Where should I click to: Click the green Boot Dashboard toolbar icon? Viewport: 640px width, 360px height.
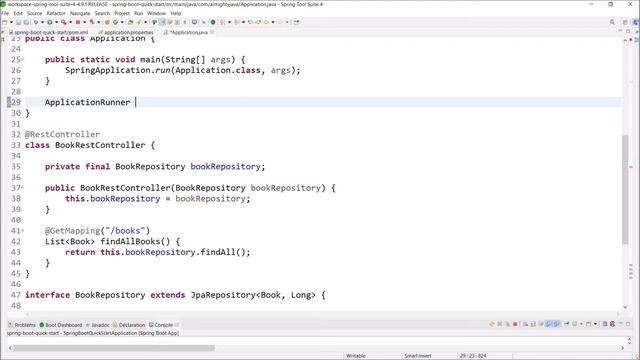[213, 22]
